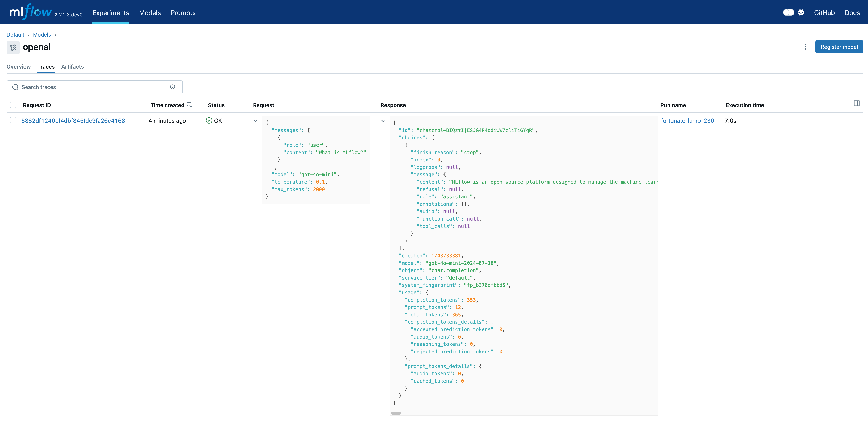Open the fortunate-lamb-230 run link
The width and height of the screenshot is (868, 425).
coord(687,121)
